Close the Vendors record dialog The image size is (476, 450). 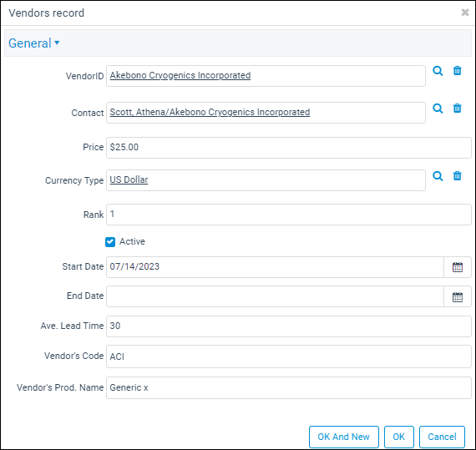(x=465, y=13)
